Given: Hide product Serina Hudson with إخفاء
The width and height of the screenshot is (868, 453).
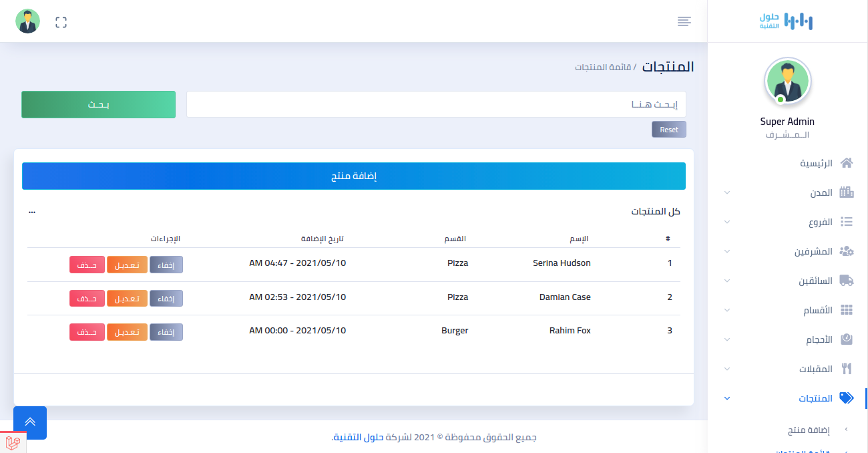Looking at the screenshot, I should point(166,265).
